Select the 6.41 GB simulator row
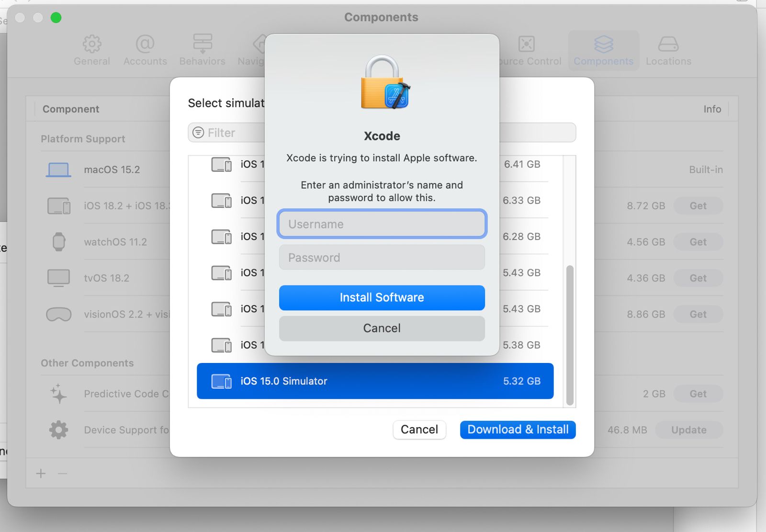The height and width of the screenshot is (532, 766). (375, 164)
